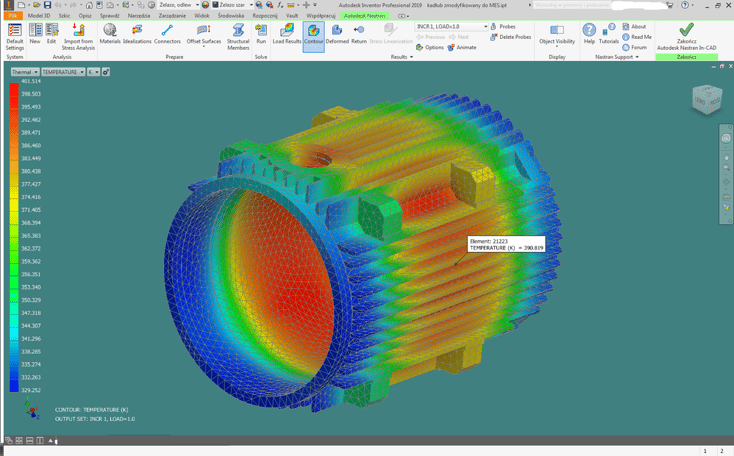Activate the Probes tool
Screen dimensions: 734x456
pos(503,27)
